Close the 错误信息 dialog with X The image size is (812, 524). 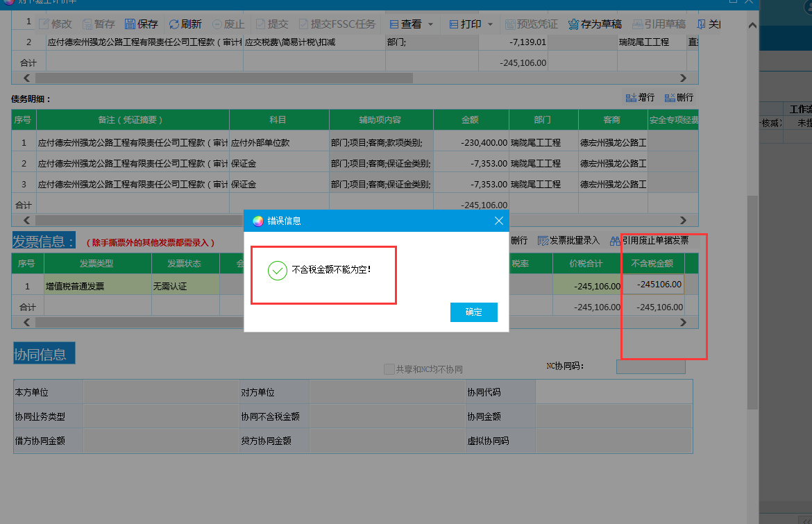[x=498, y=221]
